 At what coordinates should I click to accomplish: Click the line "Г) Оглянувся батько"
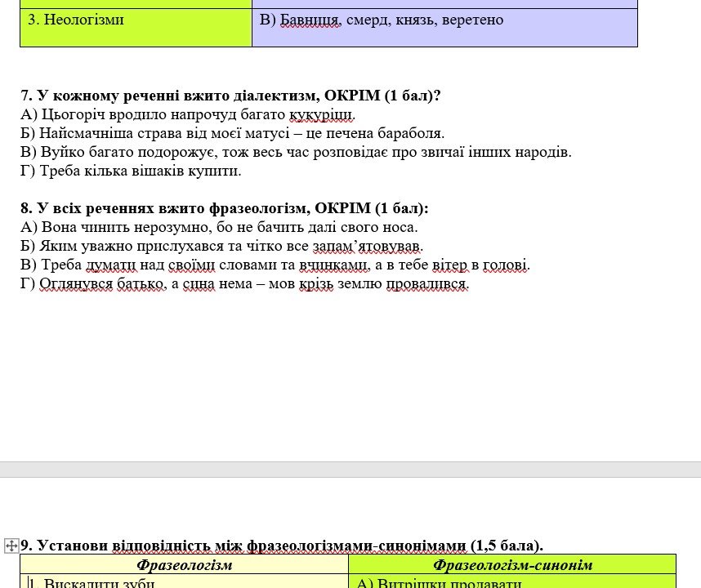coord(245,283)
